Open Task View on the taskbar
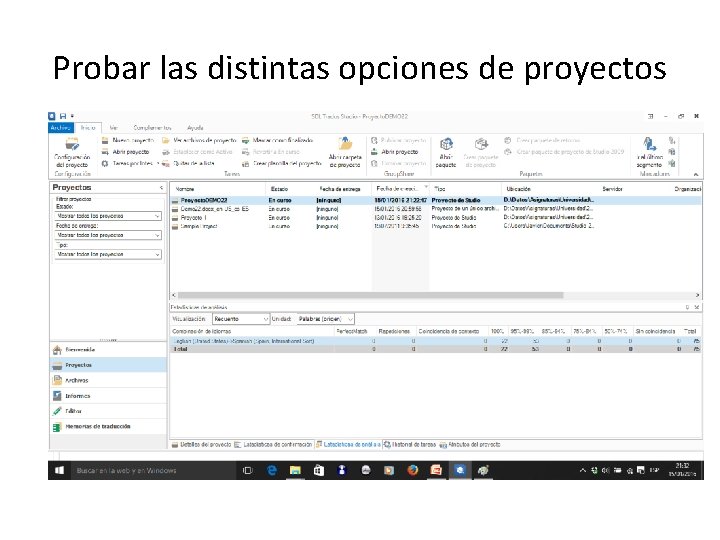This screenshot has height=540, width=720. pos(248,471)
